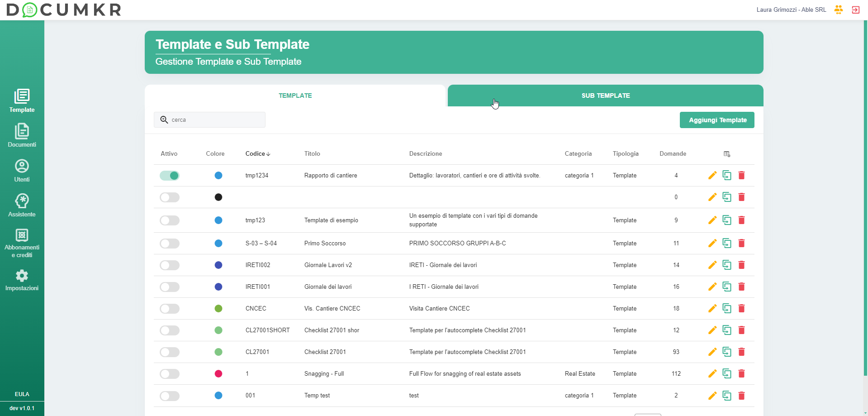This screenshot has height=416, width=868.
Task: Open table column settings icon
Action: click(726, 154)
